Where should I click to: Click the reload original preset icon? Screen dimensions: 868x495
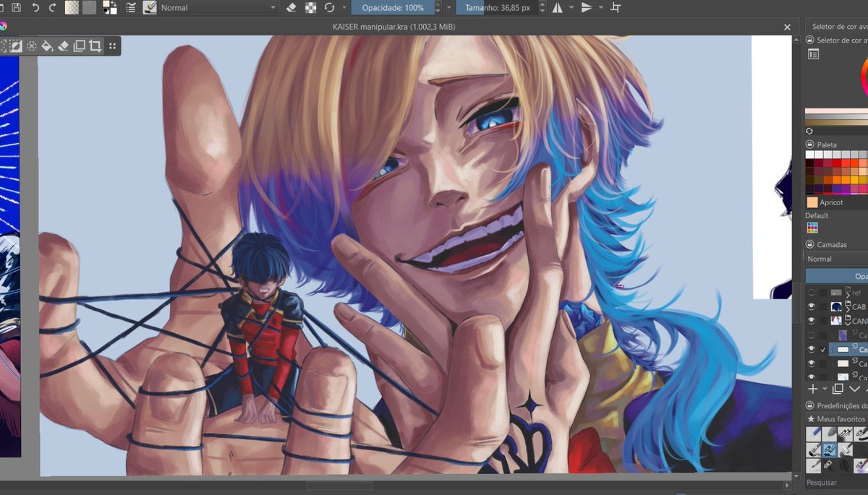click(x=329, y=7)
